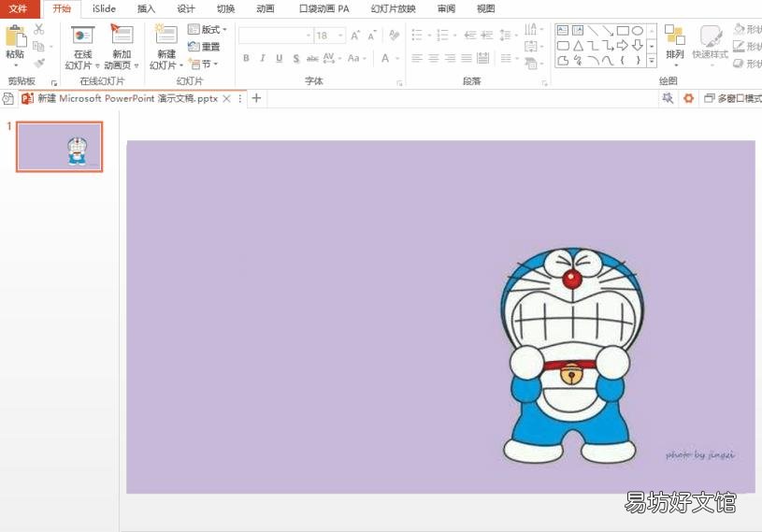Select the text box shape
Viewport: 762px width, 532px height.
pos(563,31)
